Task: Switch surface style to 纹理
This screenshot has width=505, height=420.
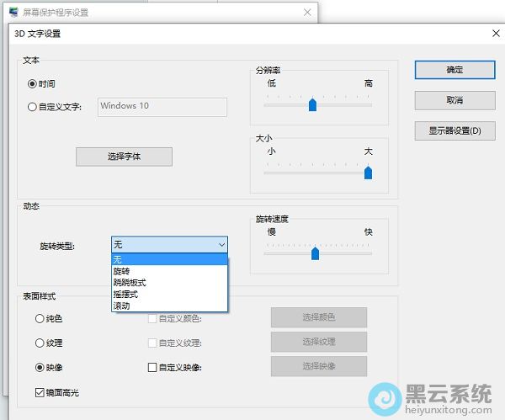Action: (x=40, y=343)
